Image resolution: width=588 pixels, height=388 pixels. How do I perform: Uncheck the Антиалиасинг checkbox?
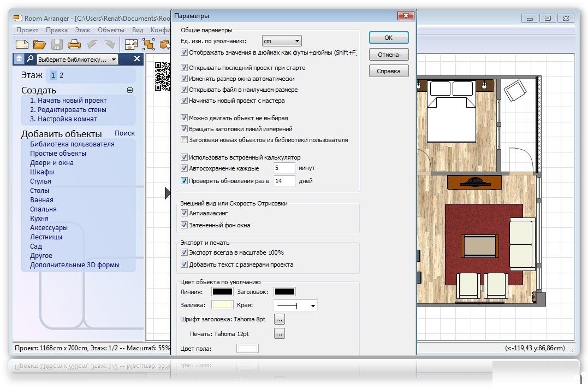[184, 213]
